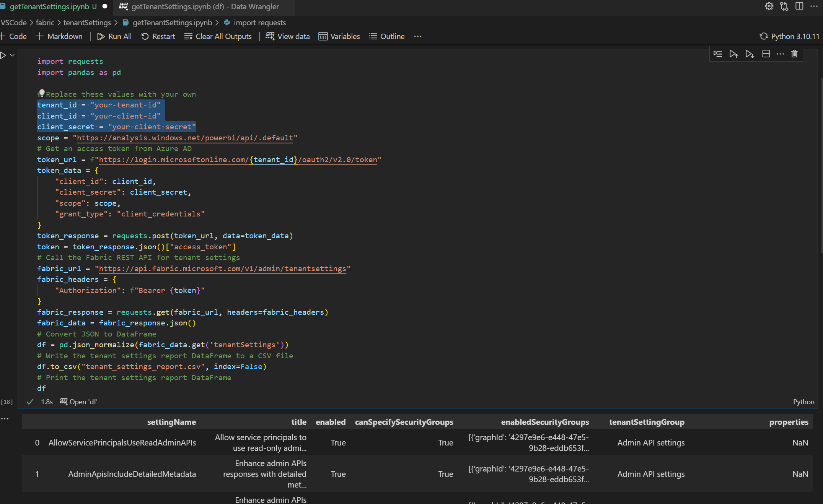The width and height of the screenshot is (823, 504).
Task: Delete the cell using the trash icon
Action: [x=794, y=54]
